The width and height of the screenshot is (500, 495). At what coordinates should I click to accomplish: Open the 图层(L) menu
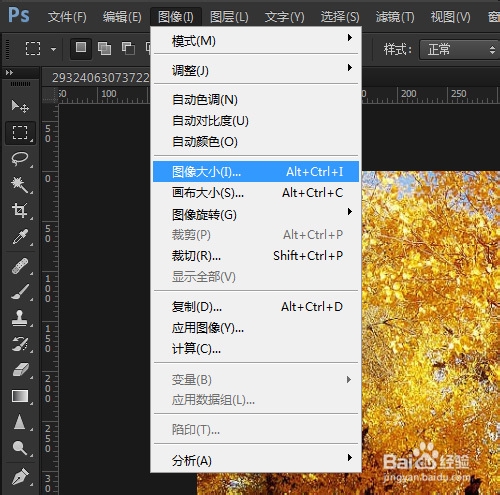click(229, 17)
